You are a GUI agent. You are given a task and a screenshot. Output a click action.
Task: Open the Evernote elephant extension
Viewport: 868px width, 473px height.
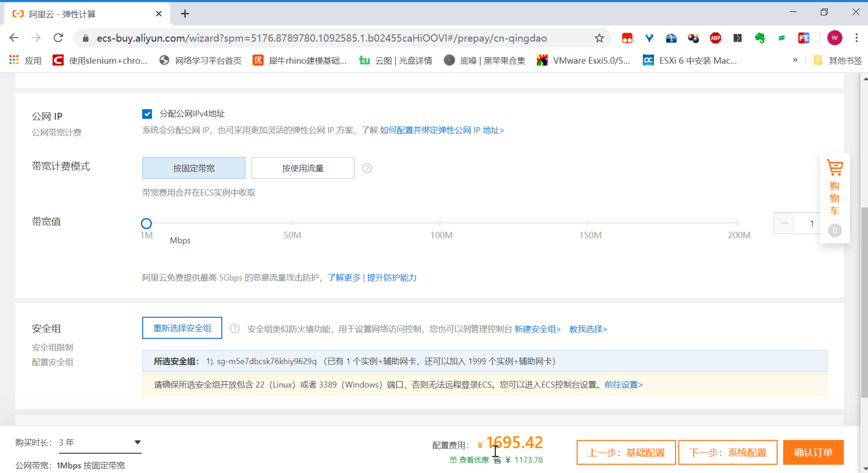pos(759,38)
